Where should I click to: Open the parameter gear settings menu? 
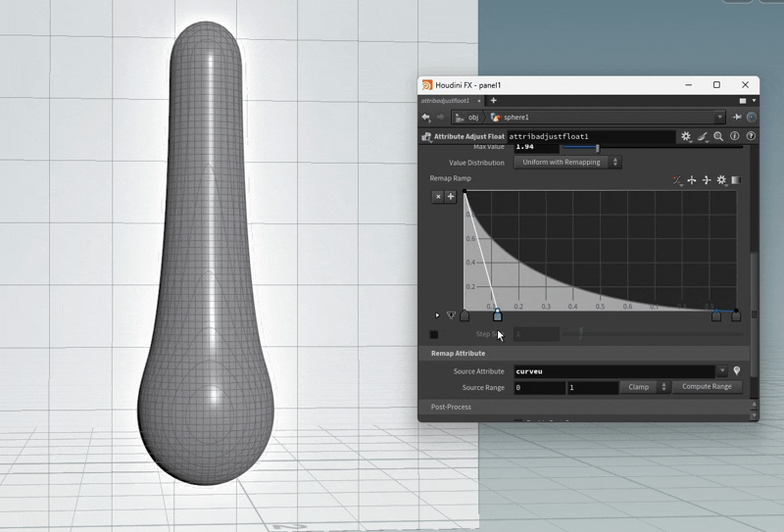(686, 136)
